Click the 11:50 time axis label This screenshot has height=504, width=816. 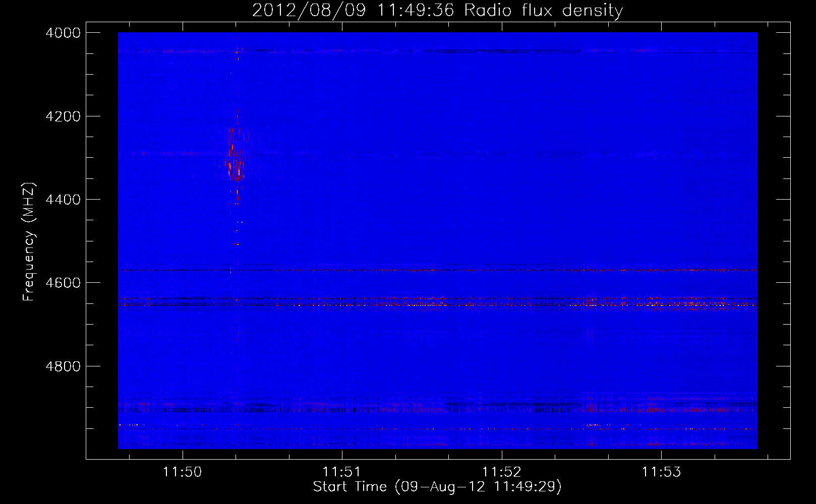point(182,472)
